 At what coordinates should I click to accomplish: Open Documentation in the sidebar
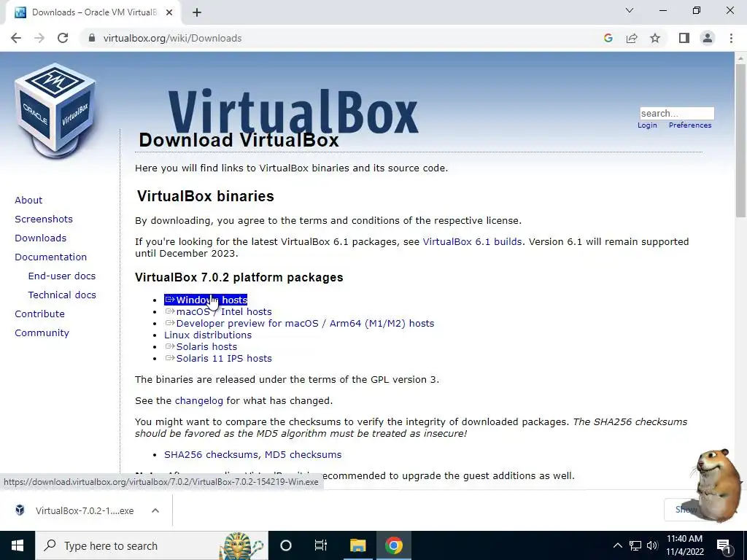[51, 257]
